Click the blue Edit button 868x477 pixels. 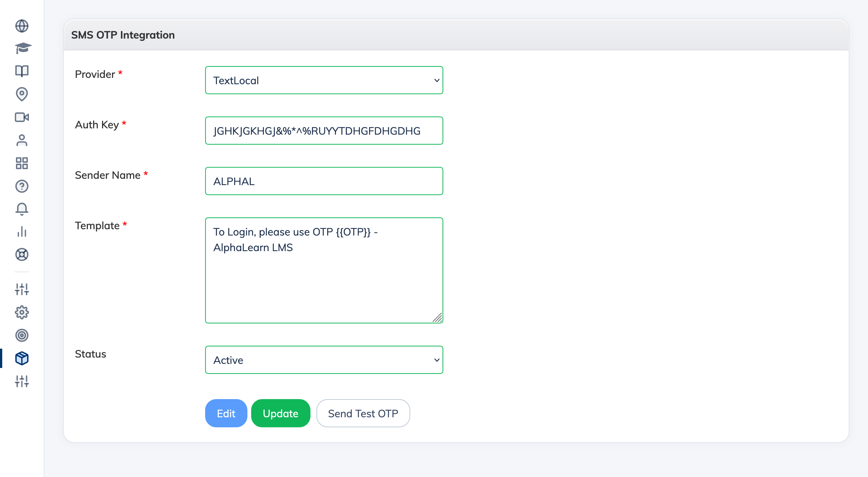pos(226,413)
